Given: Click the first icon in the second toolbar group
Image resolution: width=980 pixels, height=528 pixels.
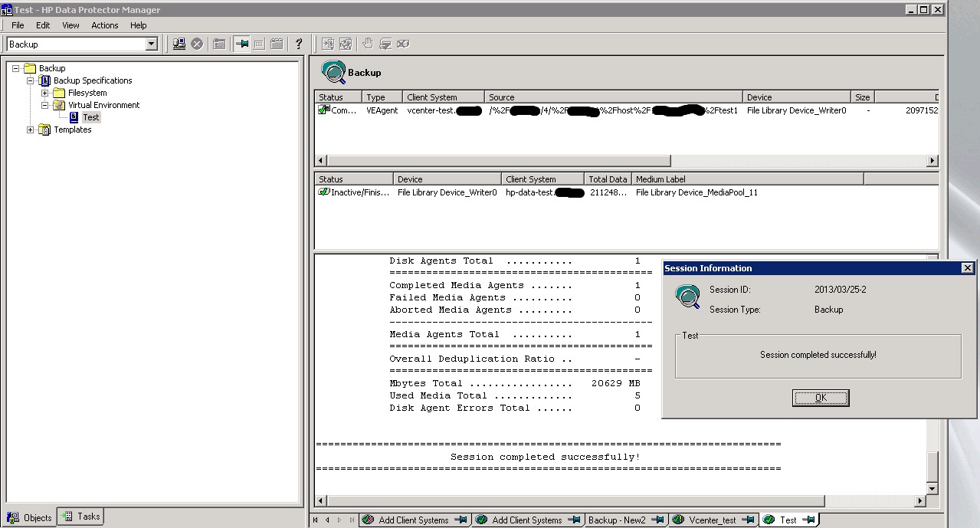Looking at the screenshot, I should tap(328, 44).
